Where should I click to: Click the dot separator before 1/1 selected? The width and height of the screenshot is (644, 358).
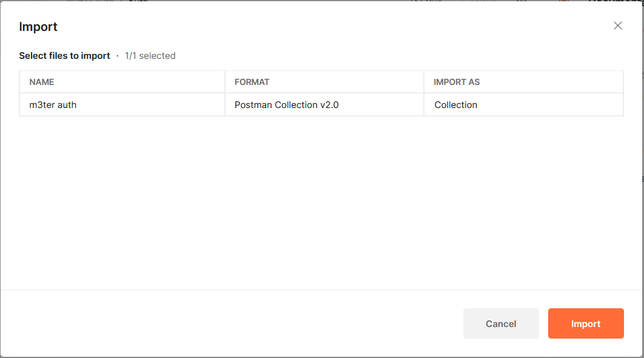[118, 55]
